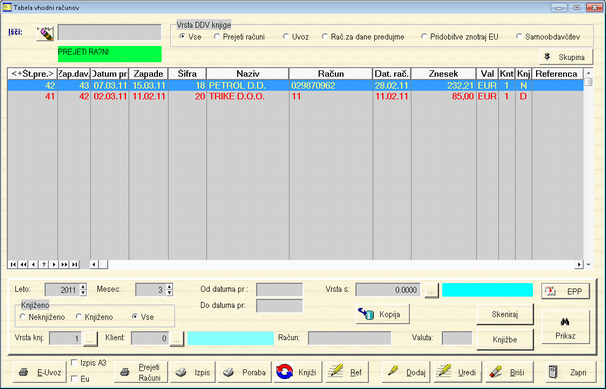Click the pencil search icon next to Išči
Viewport: 606px width, 389px height.
(45, 34)
